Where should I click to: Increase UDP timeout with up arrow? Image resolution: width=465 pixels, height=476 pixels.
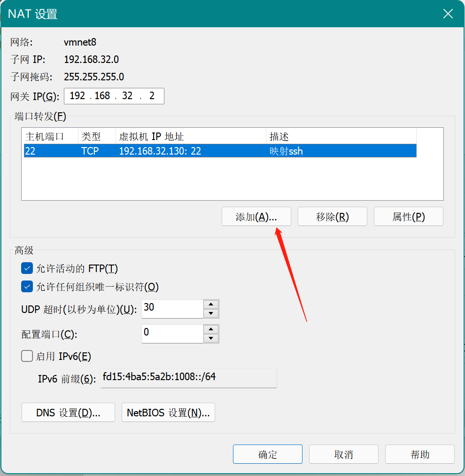pyautogui.click(x=210, y=304)
